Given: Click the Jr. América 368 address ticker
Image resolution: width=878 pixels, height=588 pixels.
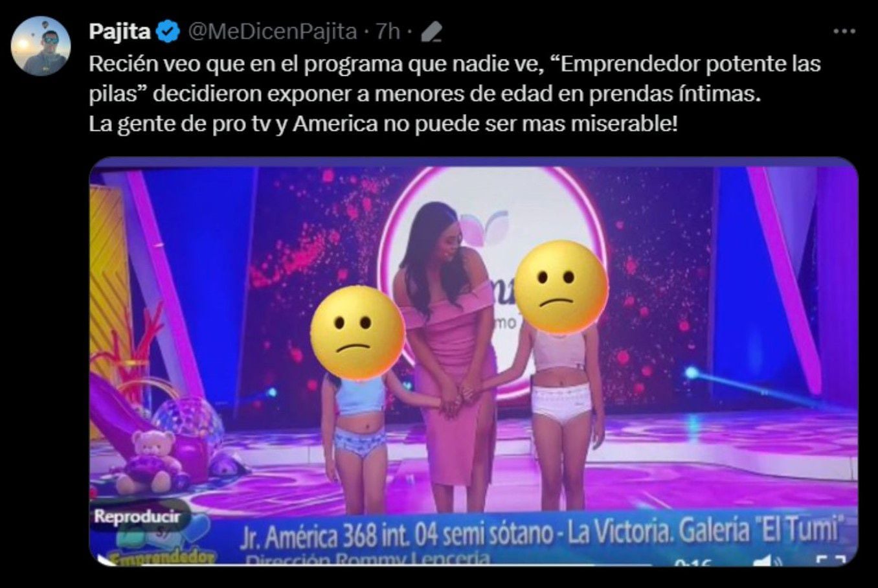Looking at the screenshot, I should [539, 534].
